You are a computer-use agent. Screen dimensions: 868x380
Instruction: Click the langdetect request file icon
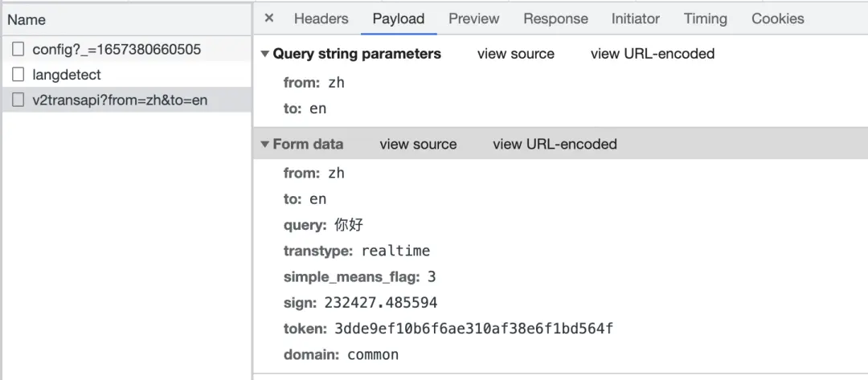tap(18, 75)
